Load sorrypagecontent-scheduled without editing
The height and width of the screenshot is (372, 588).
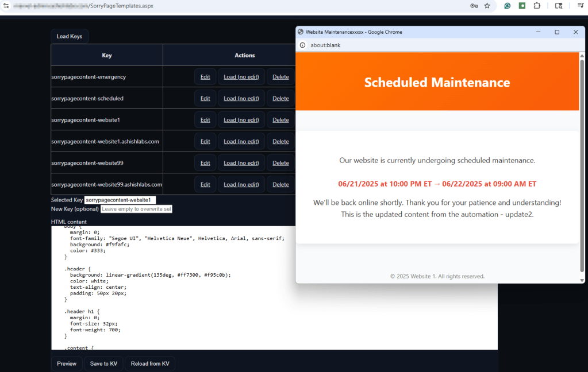(241, 98)
